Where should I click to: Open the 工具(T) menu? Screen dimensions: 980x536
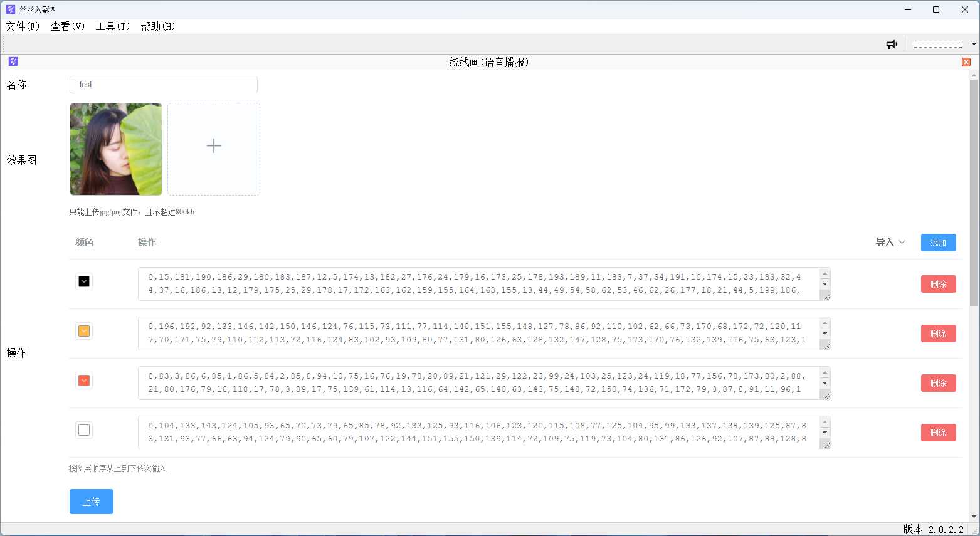(x=112, y=26)
